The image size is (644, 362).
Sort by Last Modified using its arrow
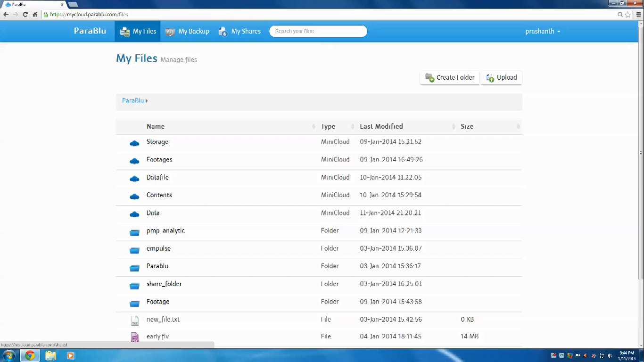[454, 126]
